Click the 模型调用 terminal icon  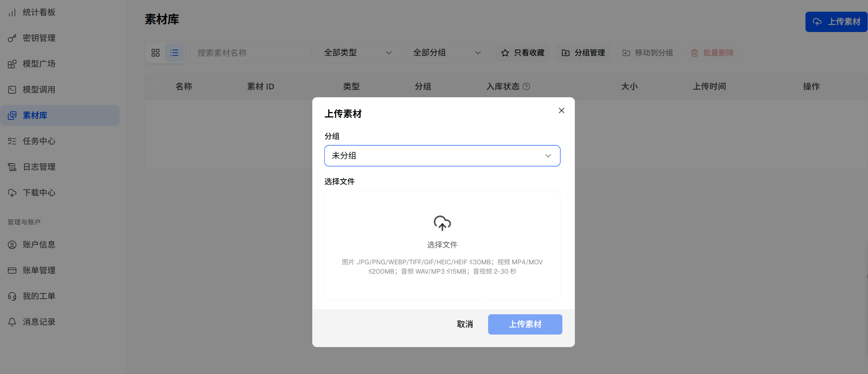tap(12, 90)
